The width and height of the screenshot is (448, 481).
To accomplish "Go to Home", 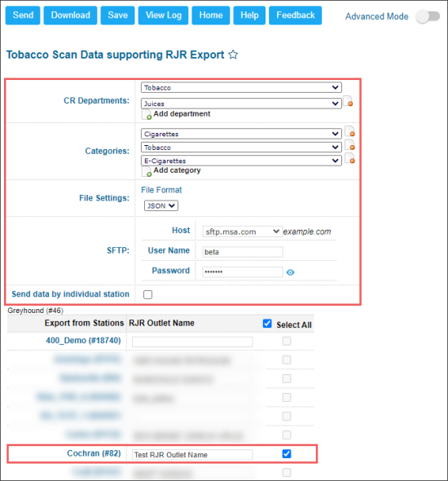I will pyautogui.click(x=211, y=15).
